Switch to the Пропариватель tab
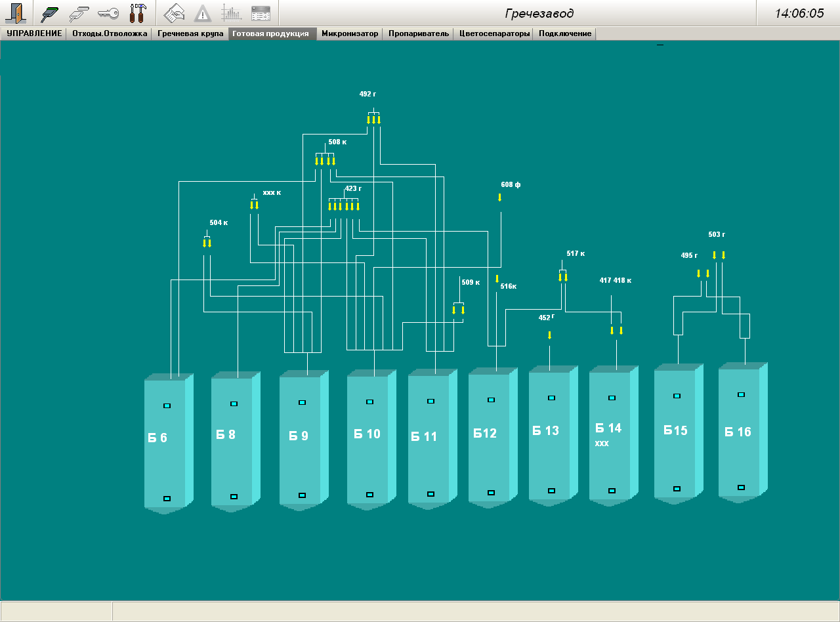Image resolution: width=840 pixels, height=622 pixels. point(419,33)
